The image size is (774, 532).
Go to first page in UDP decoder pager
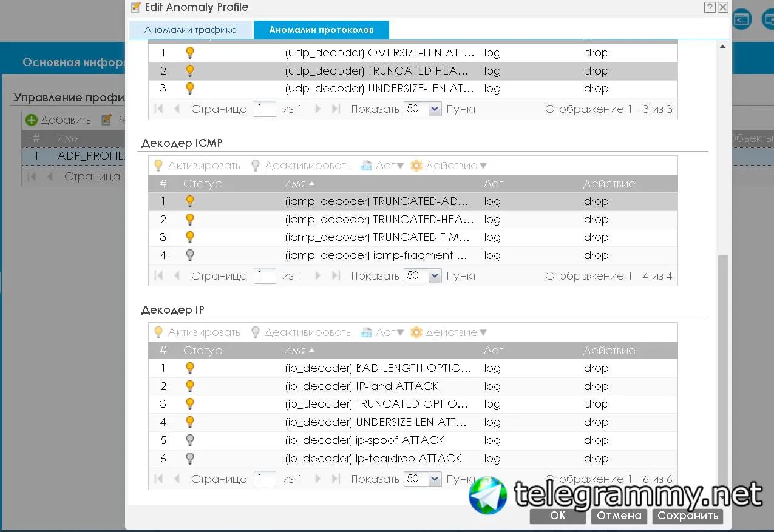[159, 109]
